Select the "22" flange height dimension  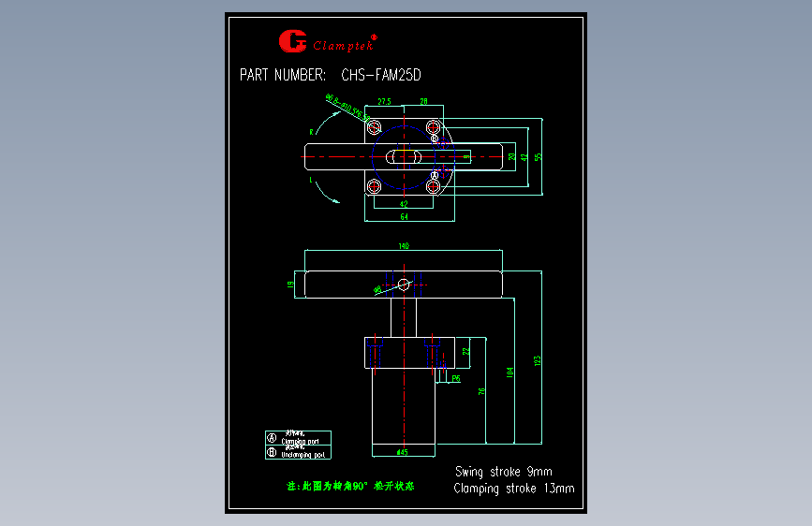465,351
